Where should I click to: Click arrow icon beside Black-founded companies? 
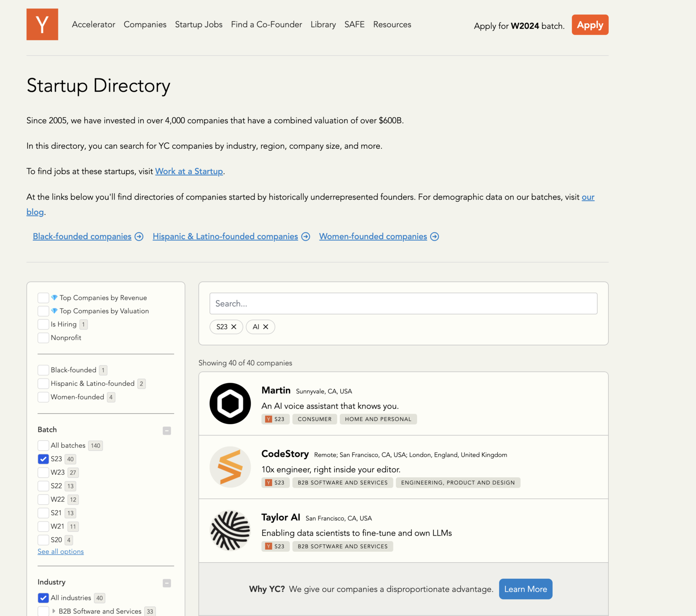click(x=139, y=237)
